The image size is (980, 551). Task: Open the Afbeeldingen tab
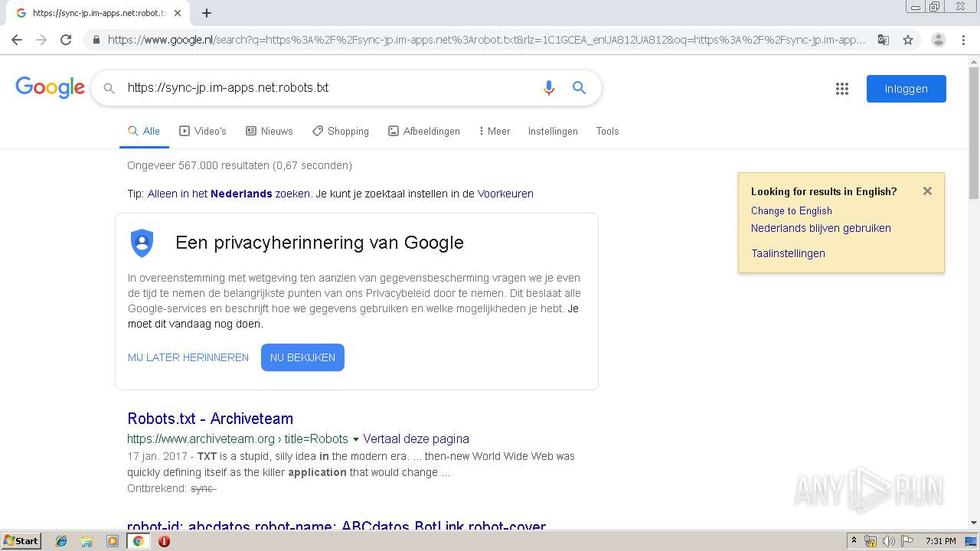coord(424,131)
